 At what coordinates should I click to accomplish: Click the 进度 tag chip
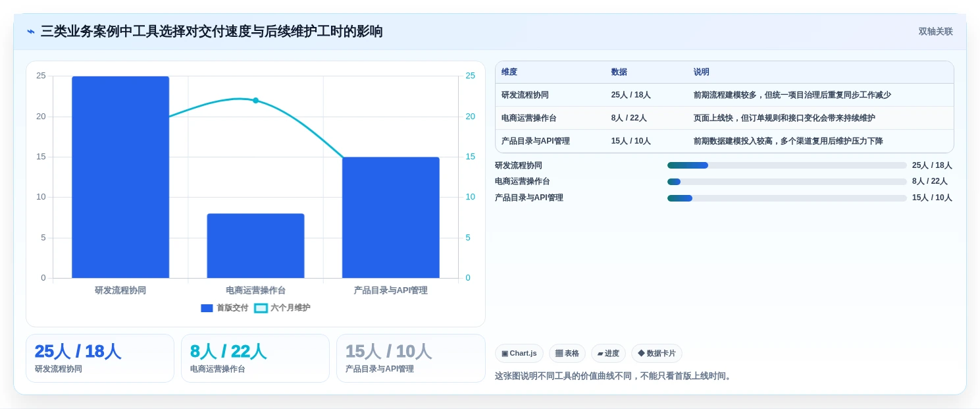pos(608,353)
